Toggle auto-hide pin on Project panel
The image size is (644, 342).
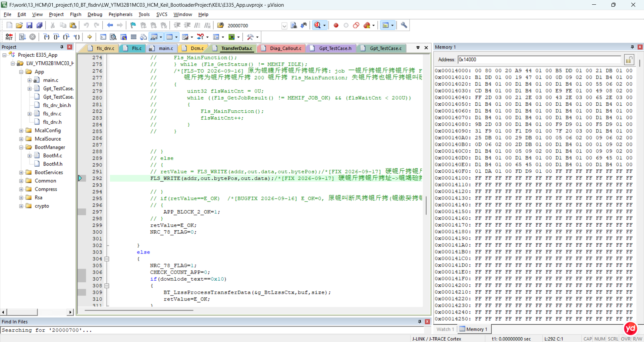click(62, 47)
